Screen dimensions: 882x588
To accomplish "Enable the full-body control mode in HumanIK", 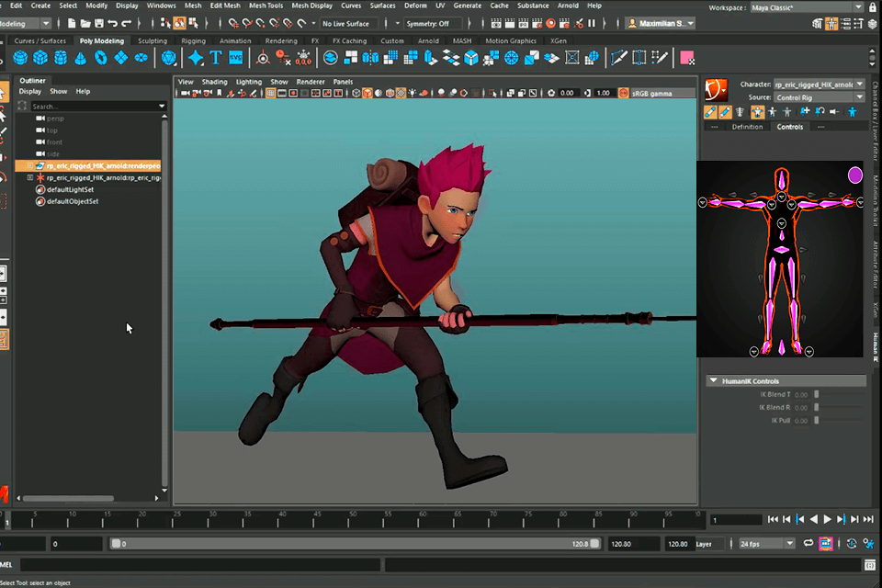I will click(x=757, y=112).
